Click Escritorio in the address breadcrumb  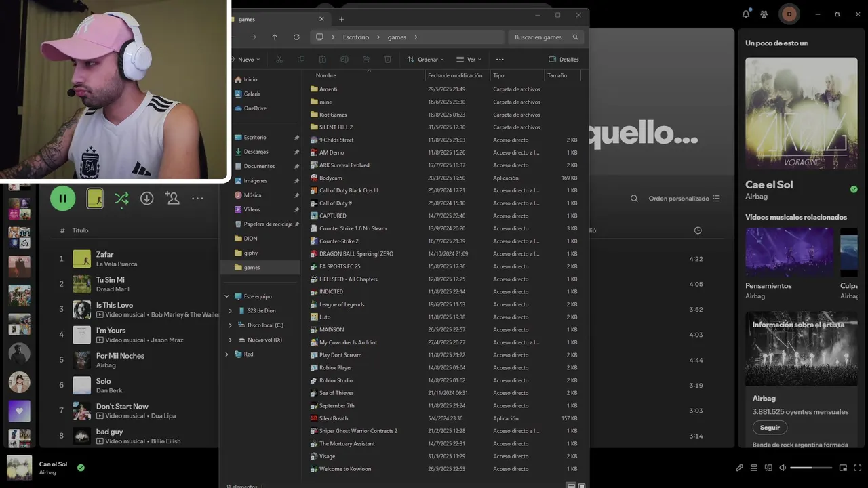(356, 37)
